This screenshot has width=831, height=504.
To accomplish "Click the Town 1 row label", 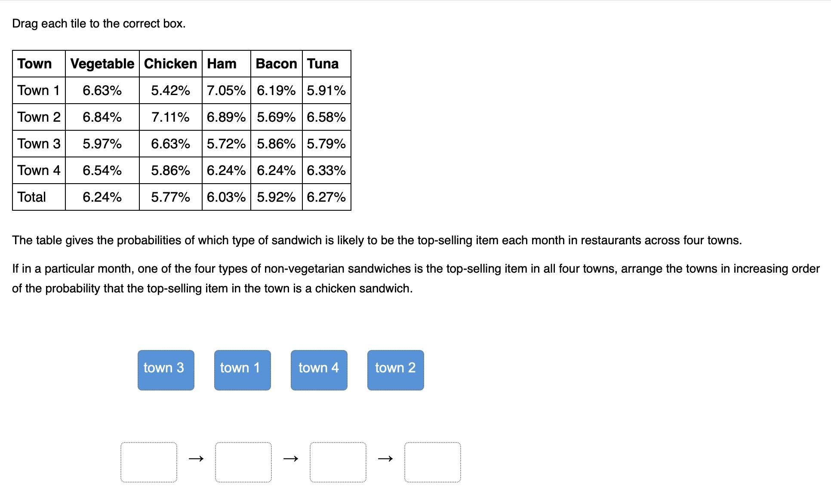I will tap(39, 90).
